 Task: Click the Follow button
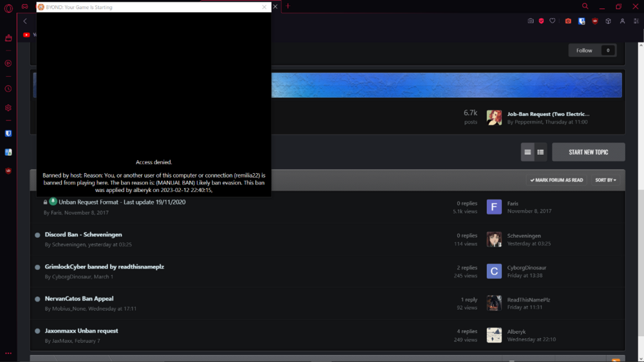[x=585, y=50]
